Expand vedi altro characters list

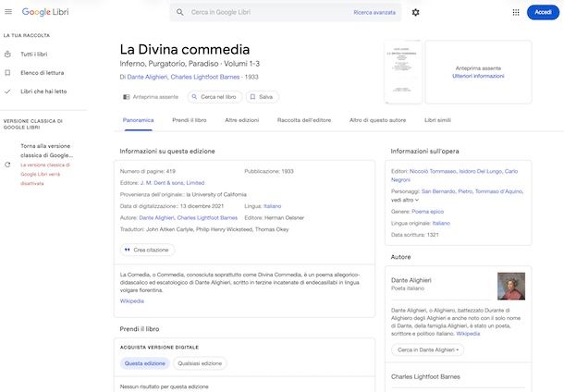[x=405, y=201]
